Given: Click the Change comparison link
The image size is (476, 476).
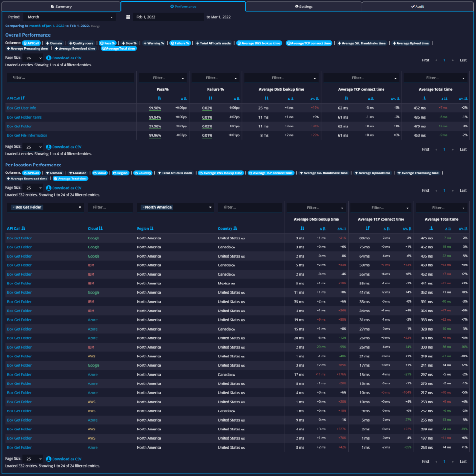Looking at the screenshot, I should click(95, 26).
